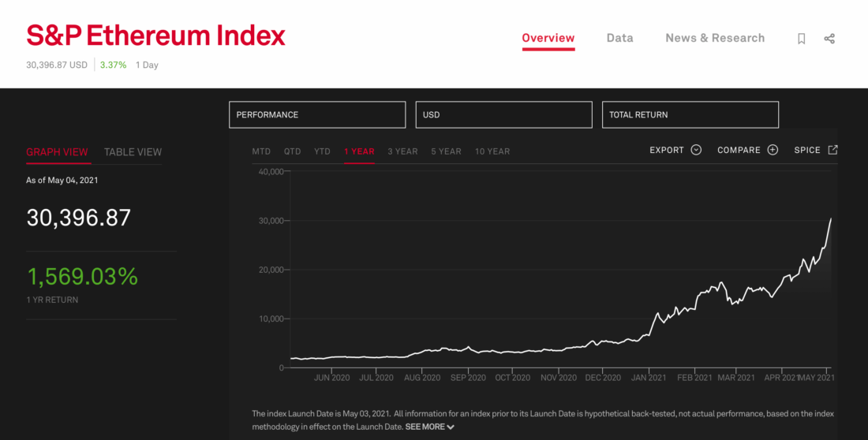868x440 pixels.
Task: Click the SPICE link label
Action: [x=807, y=150]
